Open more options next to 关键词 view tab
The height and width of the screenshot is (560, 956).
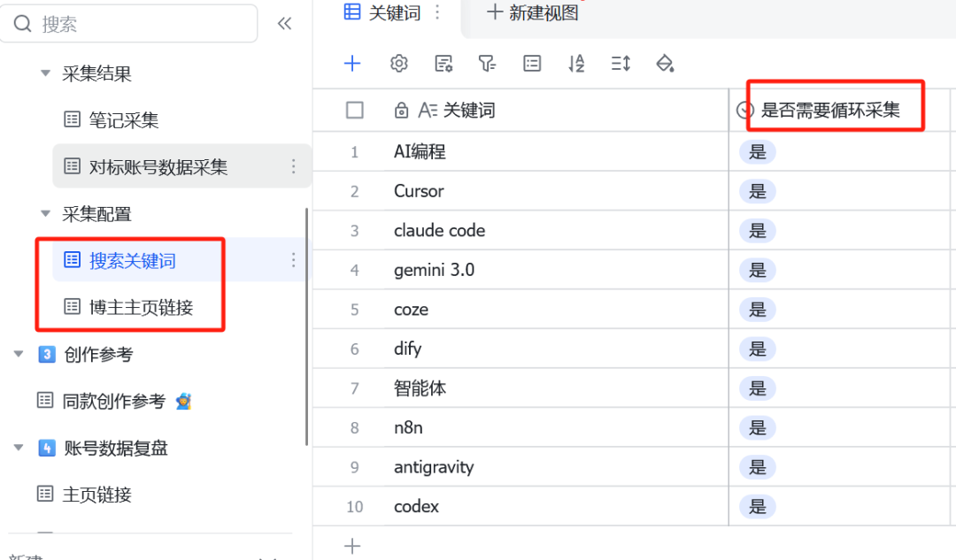(437, 12)
